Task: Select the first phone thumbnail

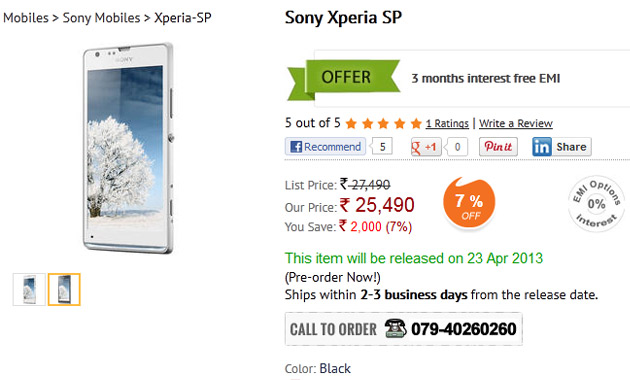Action: click(x=29, y=289)
